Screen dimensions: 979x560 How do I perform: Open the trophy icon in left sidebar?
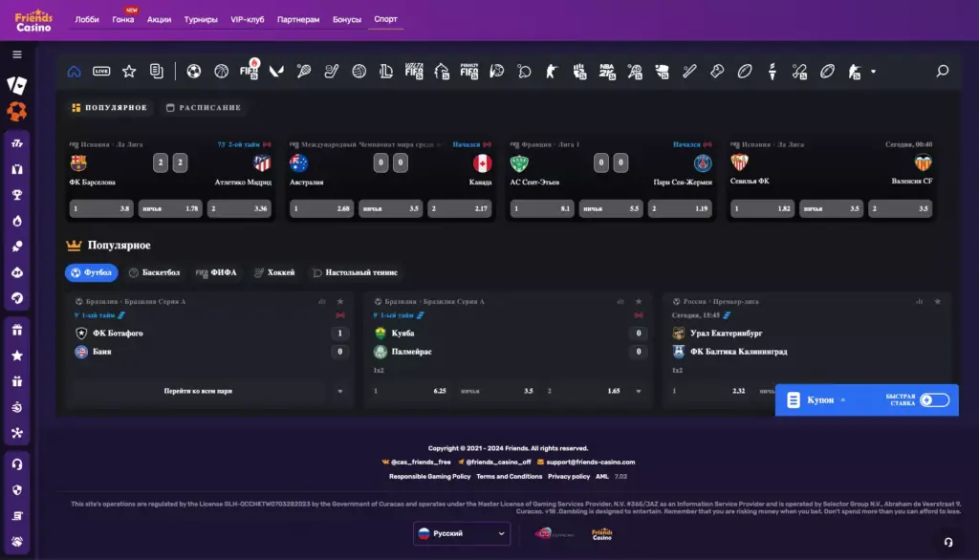coord(17,195)
